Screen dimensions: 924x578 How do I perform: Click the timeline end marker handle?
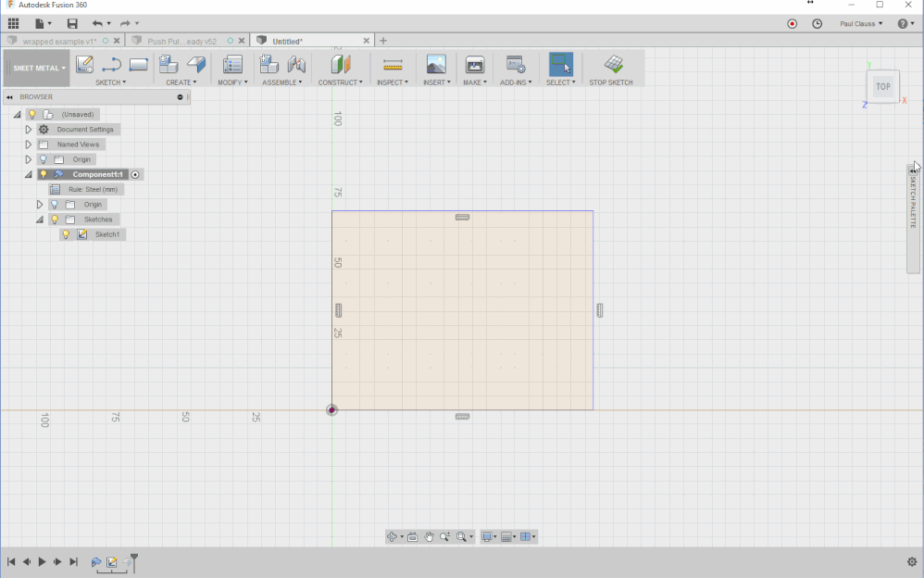point(134,562)
